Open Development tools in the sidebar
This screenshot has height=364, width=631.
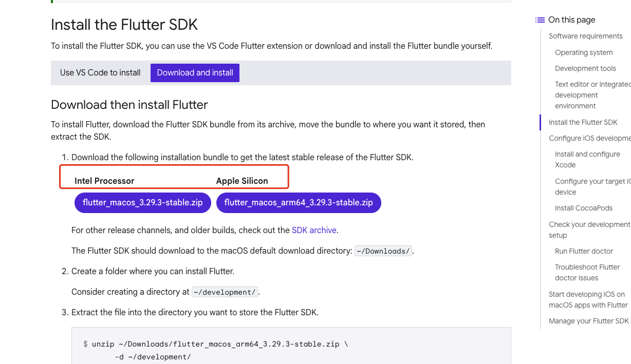tap(585, 68)
